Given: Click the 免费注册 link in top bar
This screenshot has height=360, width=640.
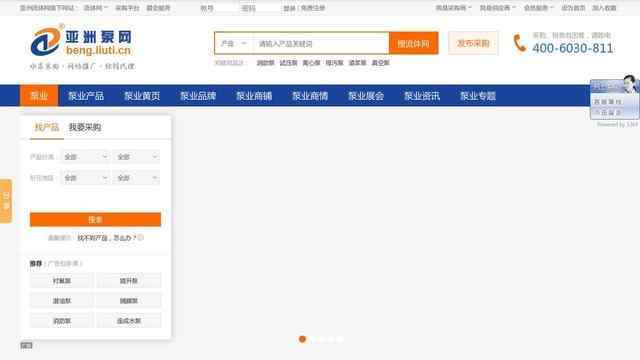Looking at the screenshot, I should 313,8.
